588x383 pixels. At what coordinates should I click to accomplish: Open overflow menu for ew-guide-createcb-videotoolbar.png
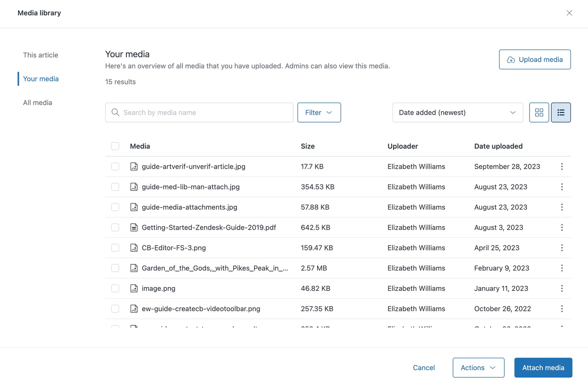(x=561, y=309)
